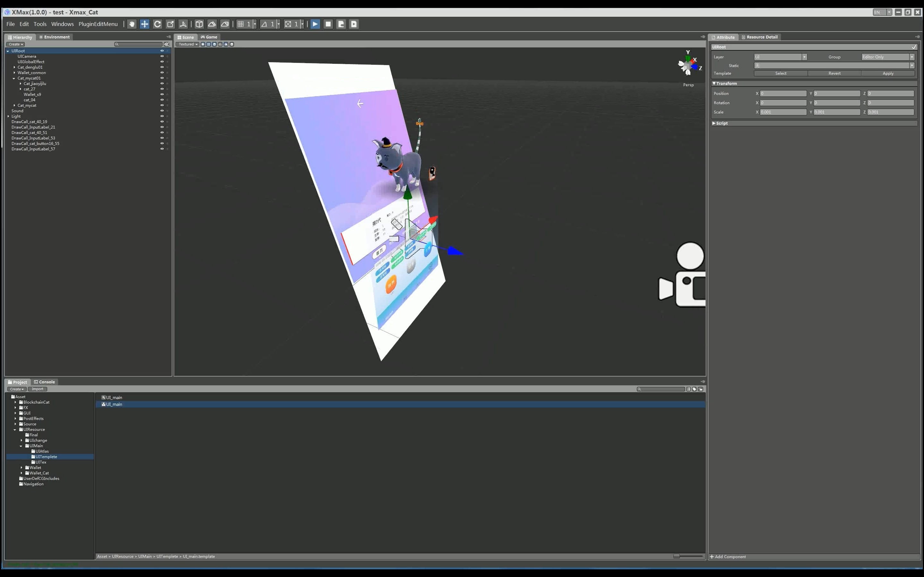
Task: Select the Rotate tool
Action: pos(157,24)
